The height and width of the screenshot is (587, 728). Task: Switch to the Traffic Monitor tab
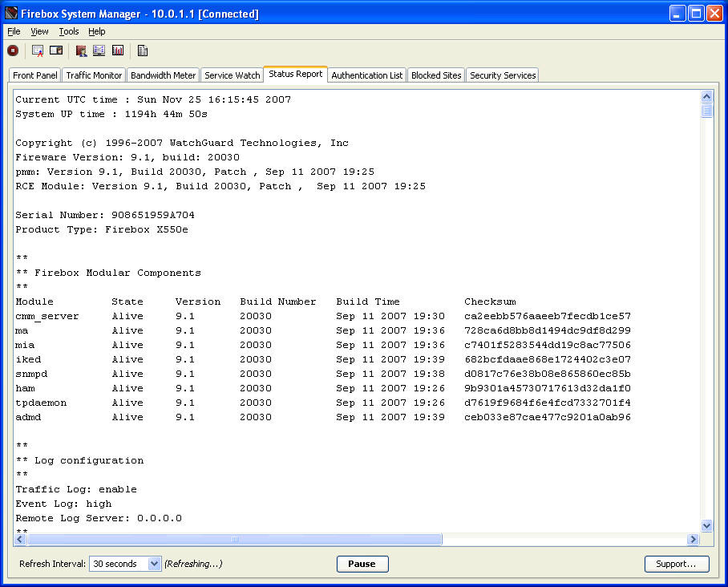pyautogui.click(x=94, y=75)
